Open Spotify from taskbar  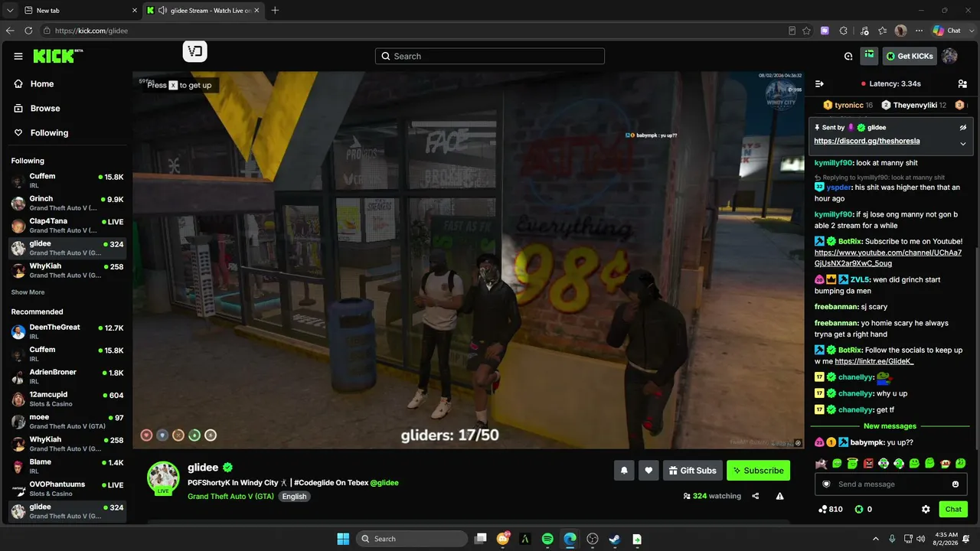pyautogui.click(x=547, y=539)
